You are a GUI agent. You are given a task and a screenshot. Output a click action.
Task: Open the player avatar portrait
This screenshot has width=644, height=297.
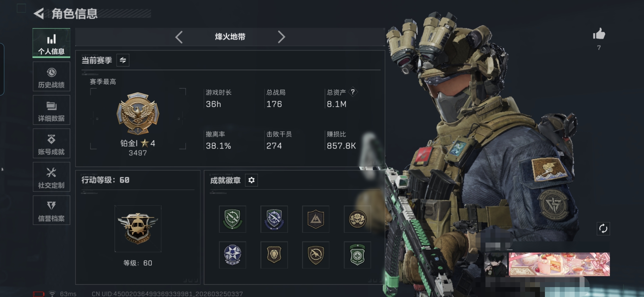point(496,265)
